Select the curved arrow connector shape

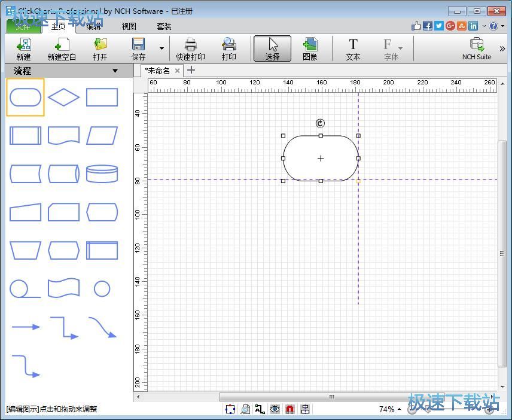(102, 327)
